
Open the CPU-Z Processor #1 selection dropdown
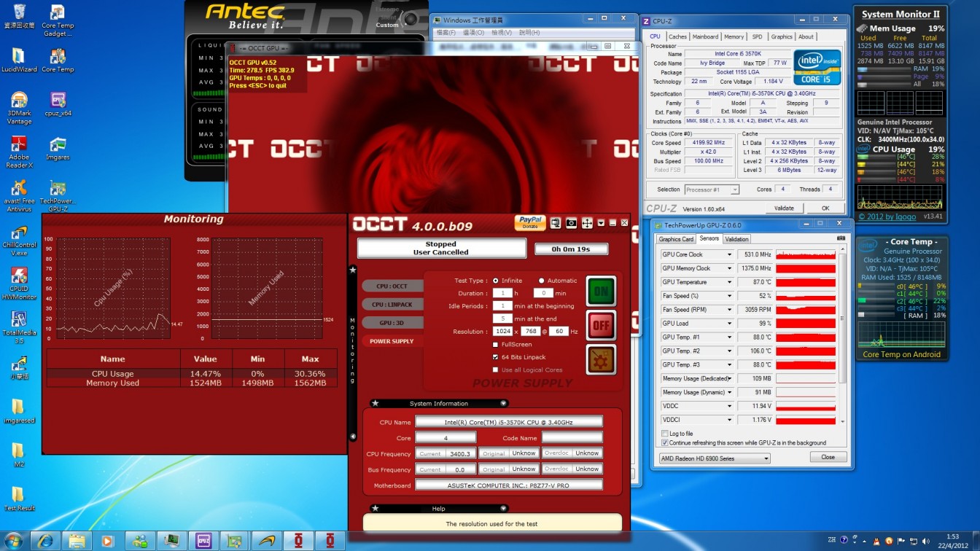pos(712,189)
